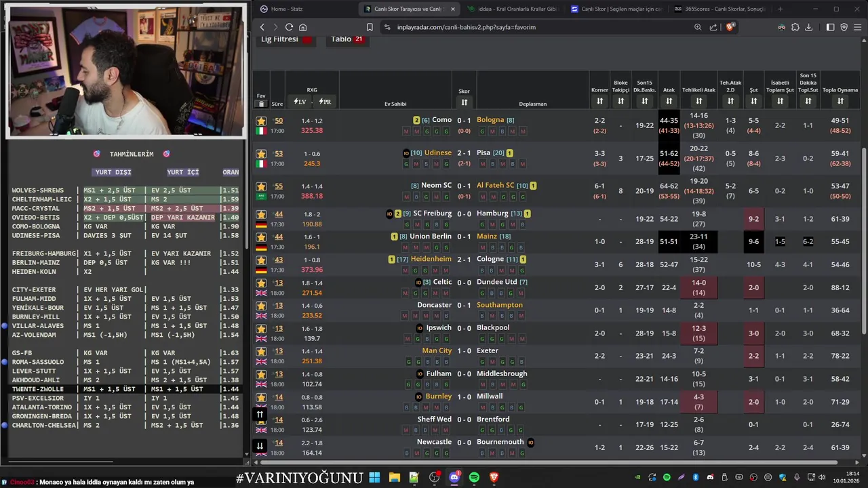Open Brave browser taskbar icon
868x488 pixels.
pos(494,478)
